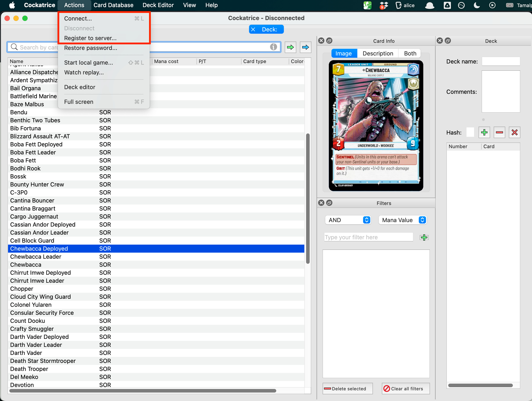Viewport: 532px width, 401px height.
Task: Click the card list vertical scrollbar
Action: (x=308, y=198)
